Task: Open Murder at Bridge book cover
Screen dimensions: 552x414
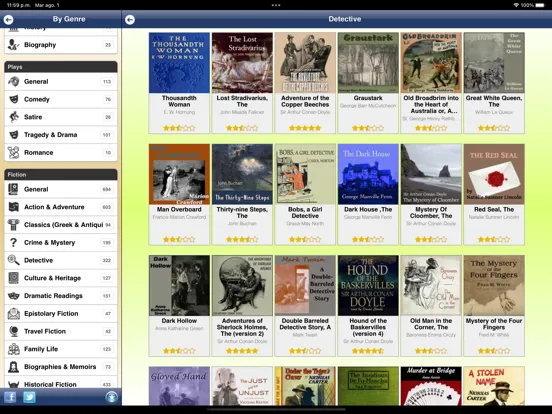Action: pyautogui.click(x=431, y=386)
